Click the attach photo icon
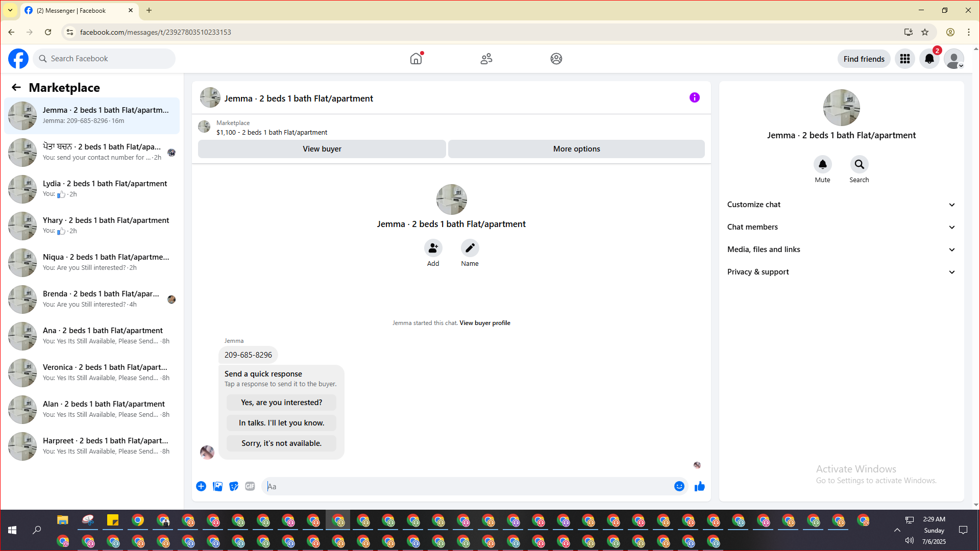Screen dimensions: 980x551 click(x=217, y=486)
